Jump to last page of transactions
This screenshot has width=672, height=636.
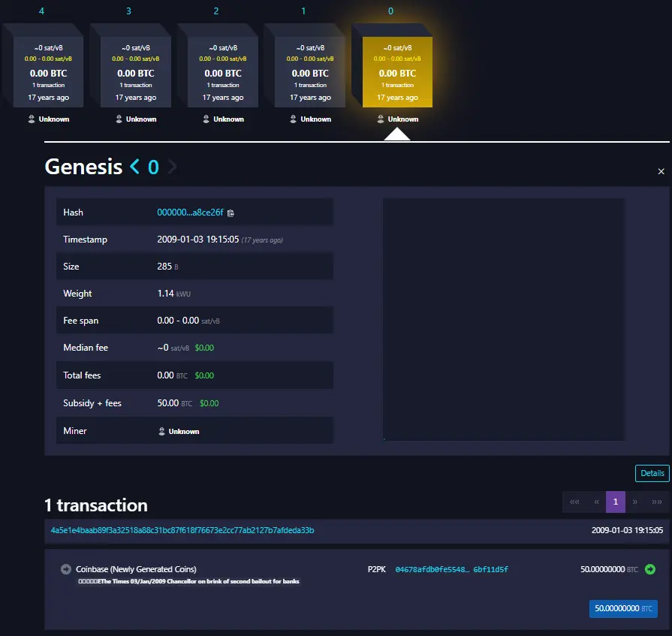pos(657,502)
